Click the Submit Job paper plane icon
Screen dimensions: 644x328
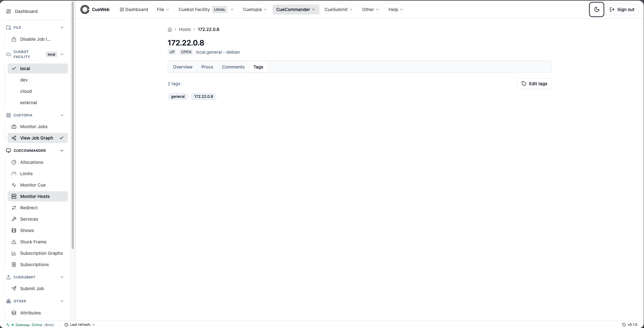(14, 289)
